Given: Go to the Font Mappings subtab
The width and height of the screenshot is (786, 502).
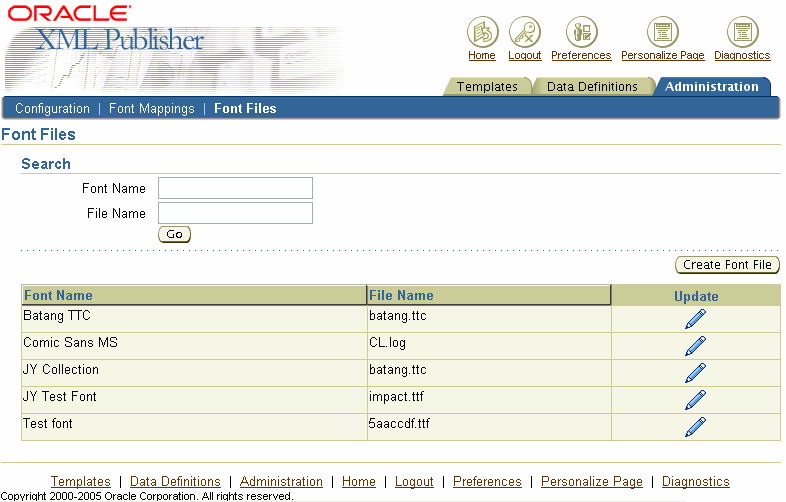Looking at the screenshot, I should pos(151,108).
